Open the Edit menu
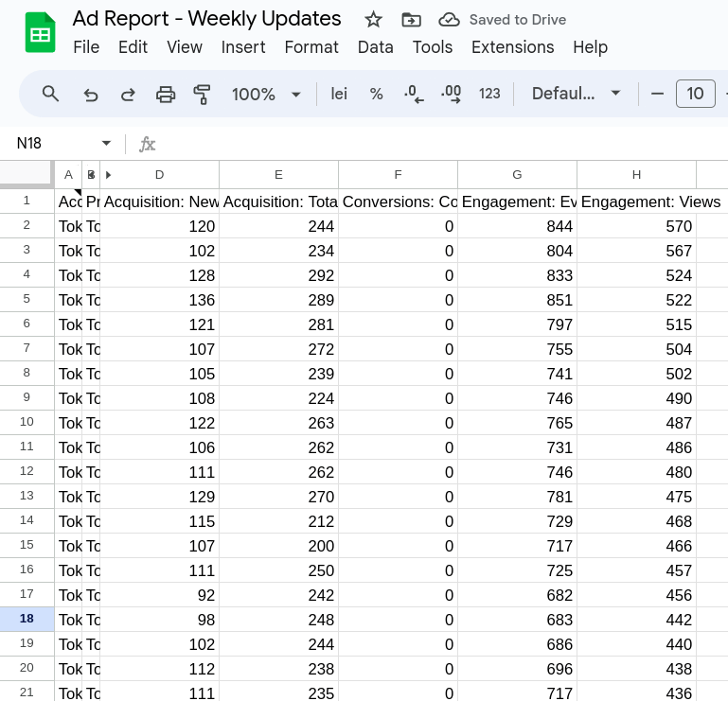This screenshot has width=728, height=701. (x=133, y=47)
